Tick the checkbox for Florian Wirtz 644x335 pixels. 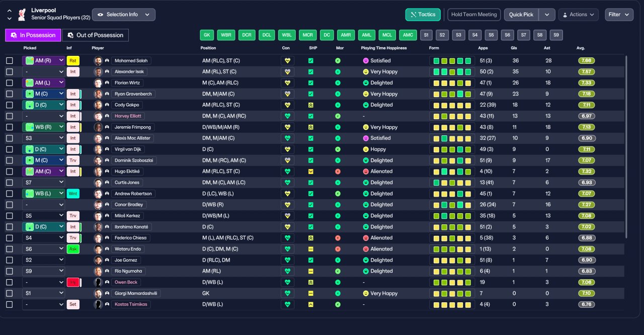click(10, 83)
